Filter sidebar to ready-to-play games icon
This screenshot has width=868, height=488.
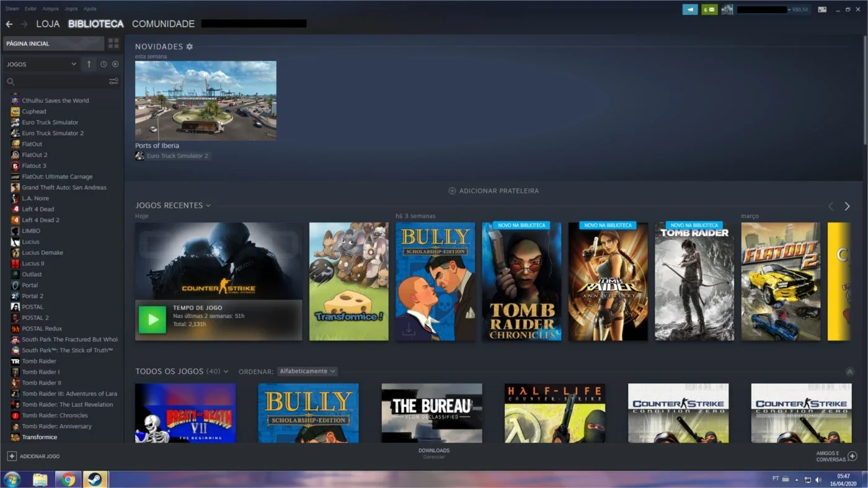(115, 64)
